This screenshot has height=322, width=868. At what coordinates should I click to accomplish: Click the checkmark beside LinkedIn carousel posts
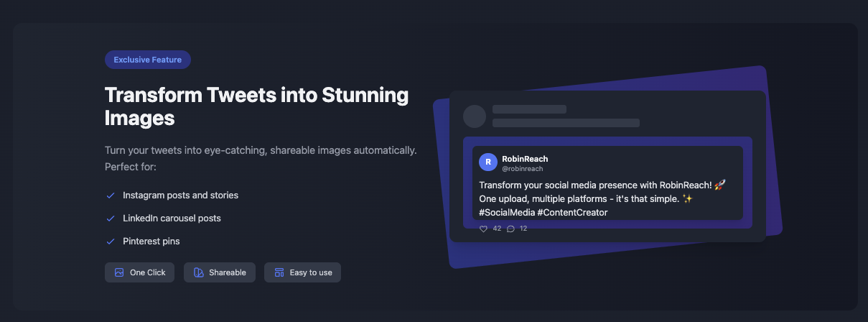pos(111,218)
